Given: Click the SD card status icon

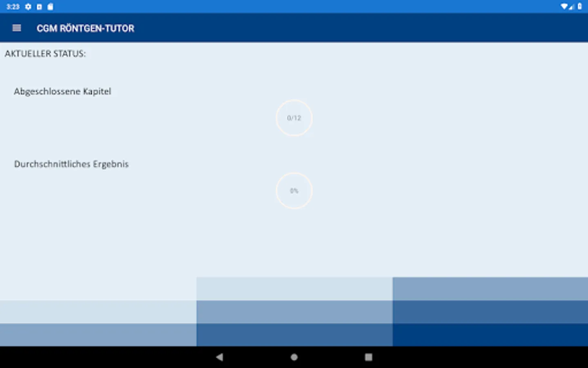Looking at the screenshot, I should 50,7.
